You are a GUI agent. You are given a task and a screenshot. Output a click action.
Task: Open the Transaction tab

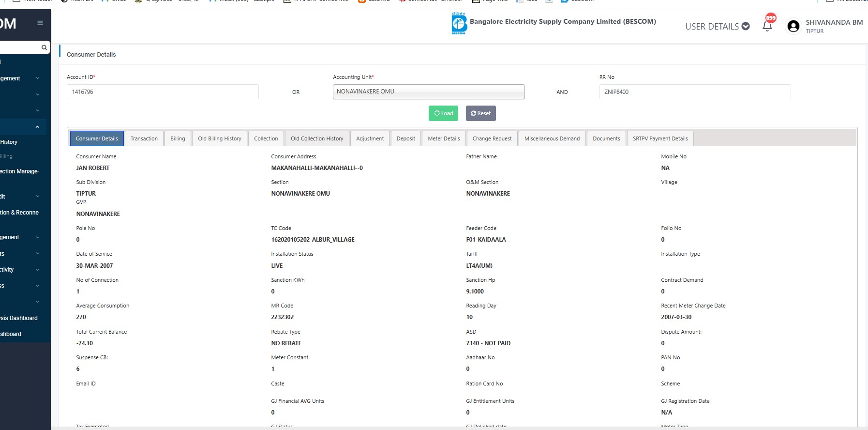tap(144, 138)
